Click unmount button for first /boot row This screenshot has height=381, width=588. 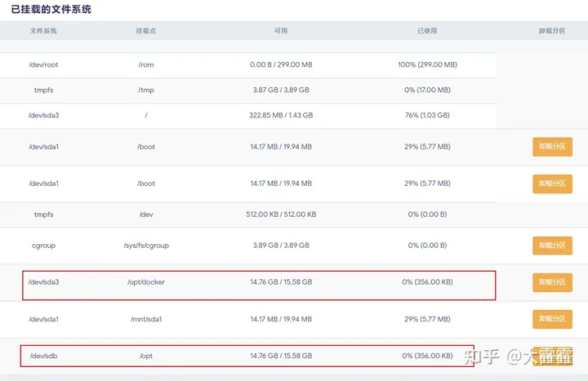coord(552,147)
